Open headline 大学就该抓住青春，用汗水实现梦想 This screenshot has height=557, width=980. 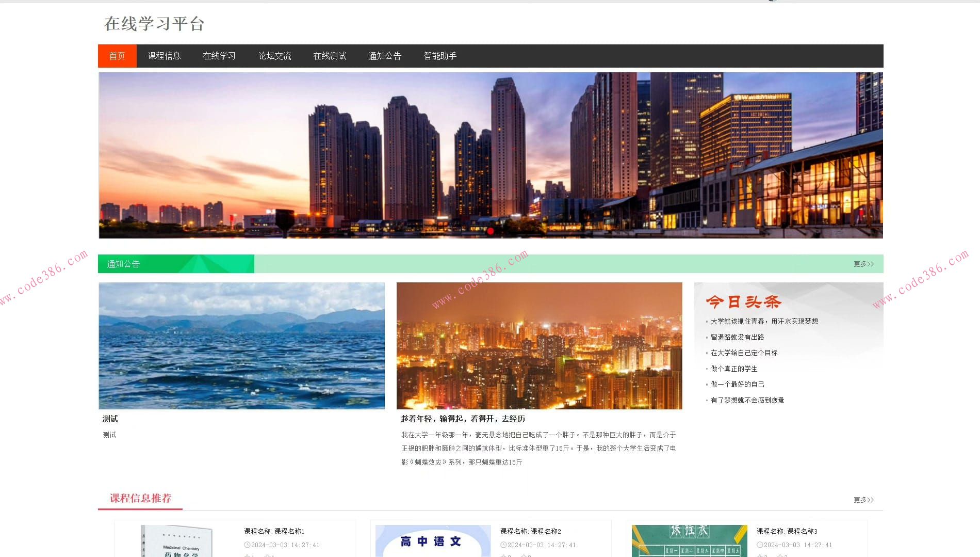tap(764, 322)
